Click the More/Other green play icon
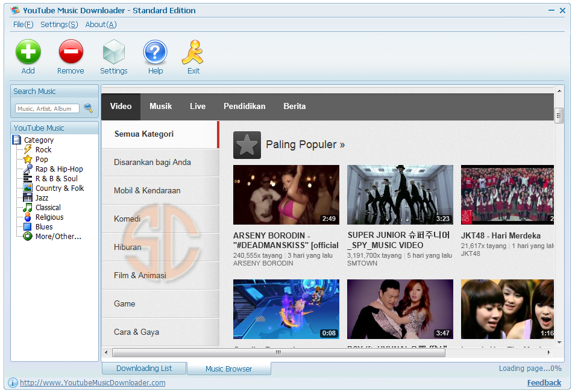The width and height of the screenshot is (575, 392). (28, 236)
